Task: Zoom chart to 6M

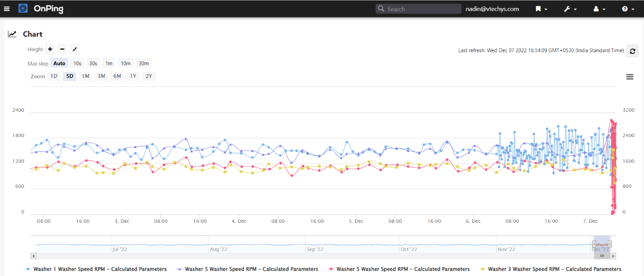Action: 117,76
